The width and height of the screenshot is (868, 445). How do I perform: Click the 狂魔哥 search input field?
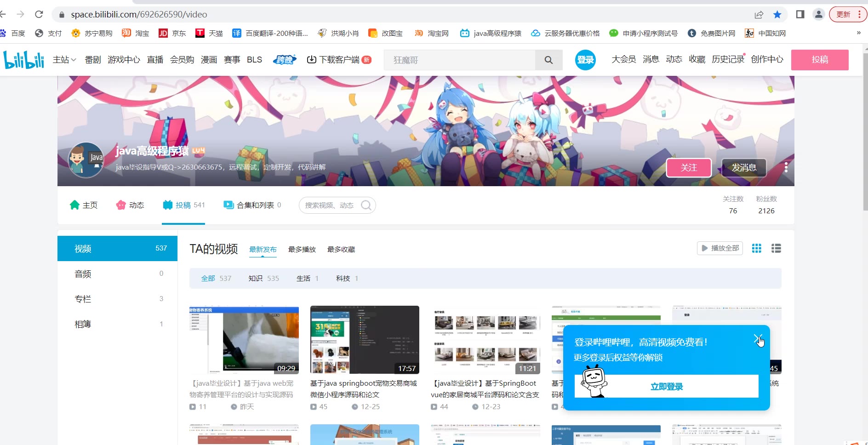[460, 60]
